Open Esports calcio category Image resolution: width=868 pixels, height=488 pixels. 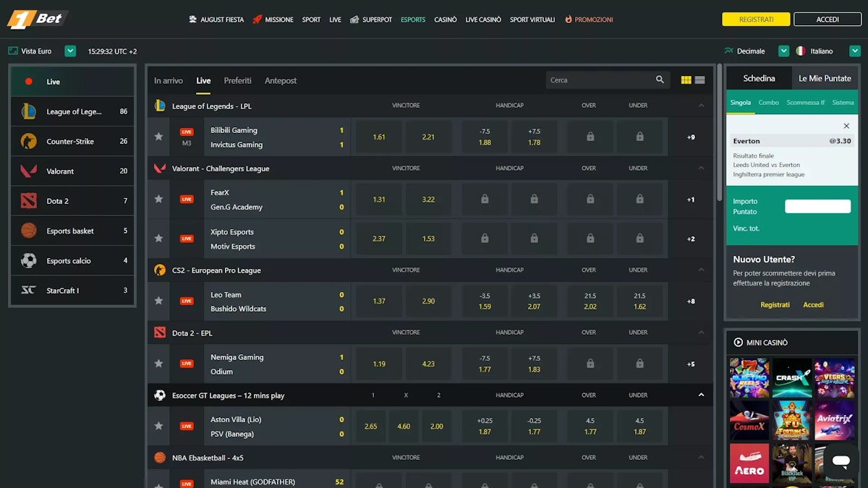click(72, 260)
